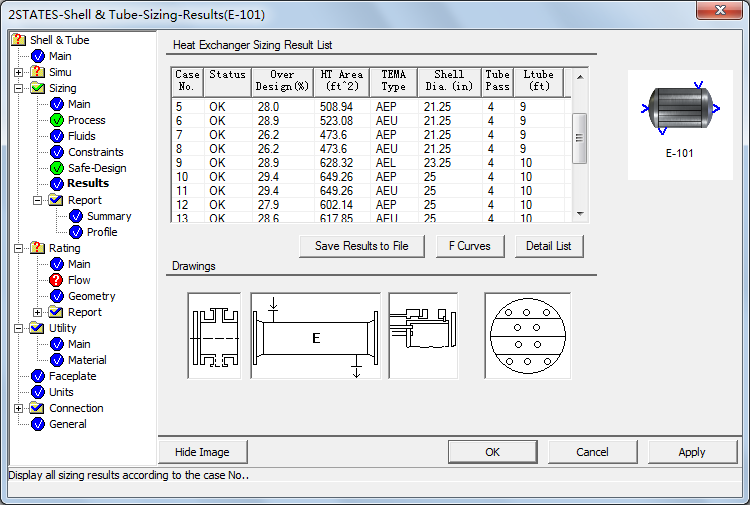Select case 12 row with area 602.14
This screenshot has height=505, width=750.
coord(371,205)
